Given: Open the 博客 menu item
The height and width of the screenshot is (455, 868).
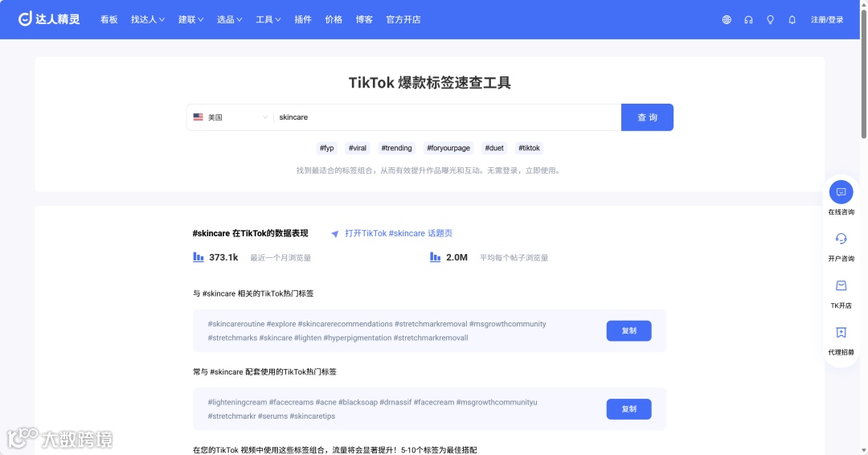Looking at the screenshot, I should click(364, 19).
